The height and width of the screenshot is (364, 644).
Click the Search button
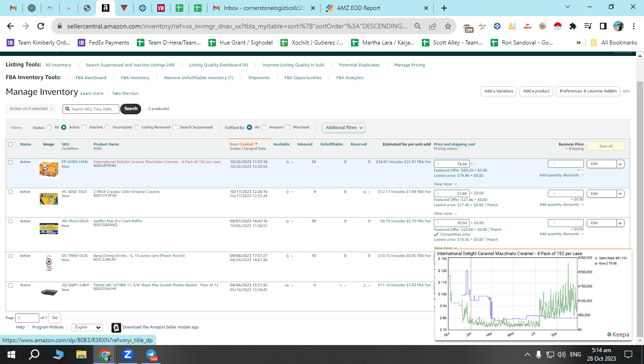pyautogui.click(x=131, y=109)
